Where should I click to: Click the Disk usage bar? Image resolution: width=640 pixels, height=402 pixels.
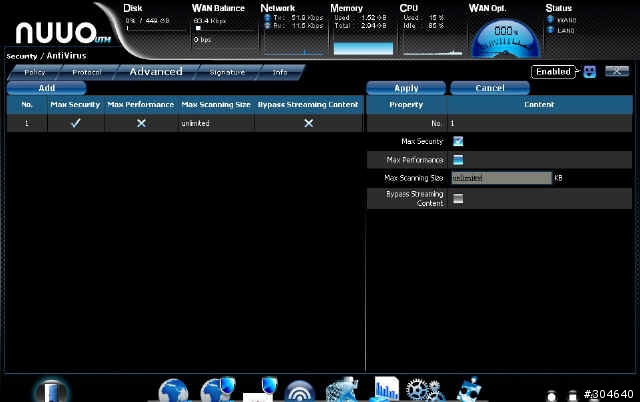156,29
